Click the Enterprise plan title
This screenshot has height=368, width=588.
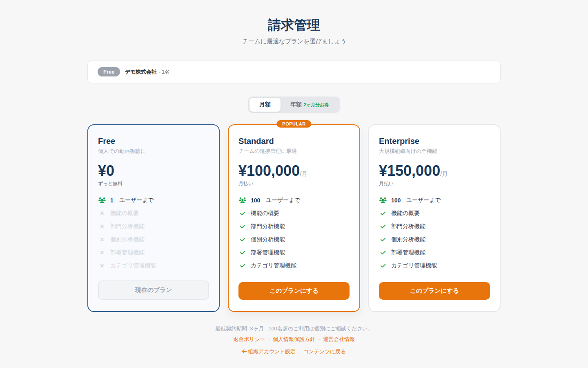399,141
